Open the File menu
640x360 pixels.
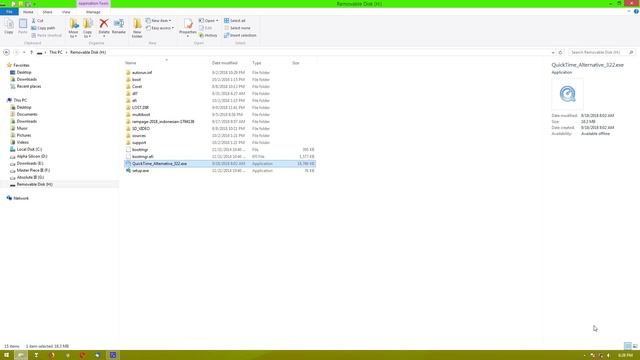(9, 12)
